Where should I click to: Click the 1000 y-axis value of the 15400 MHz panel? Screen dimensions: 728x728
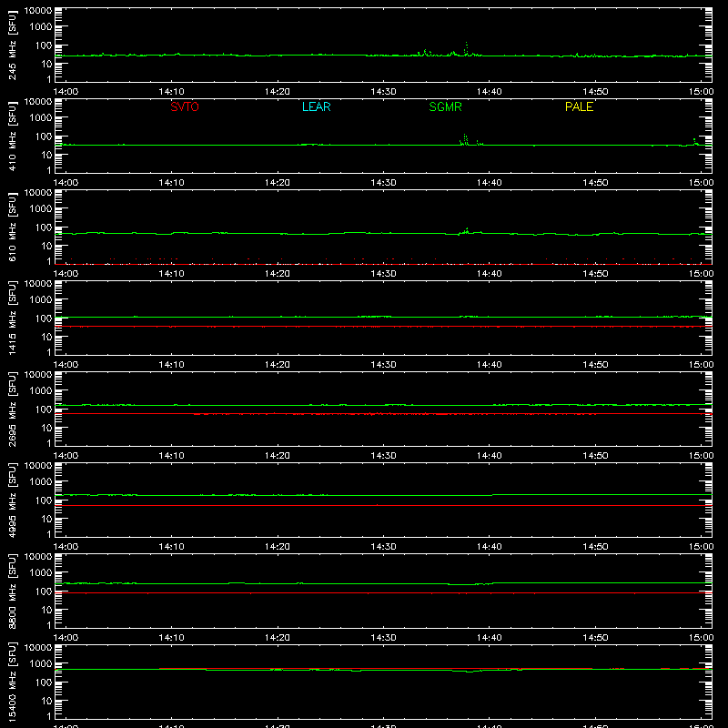[41, 664]
